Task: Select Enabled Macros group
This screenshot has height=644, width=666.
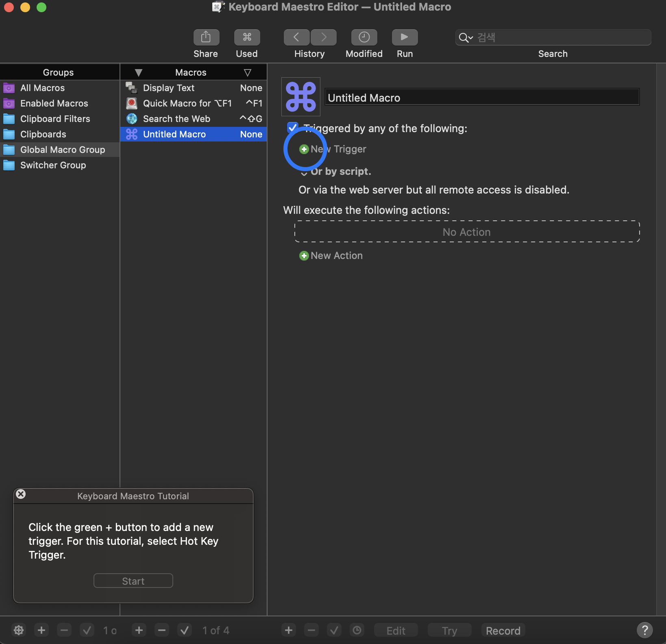Action: 60,103
